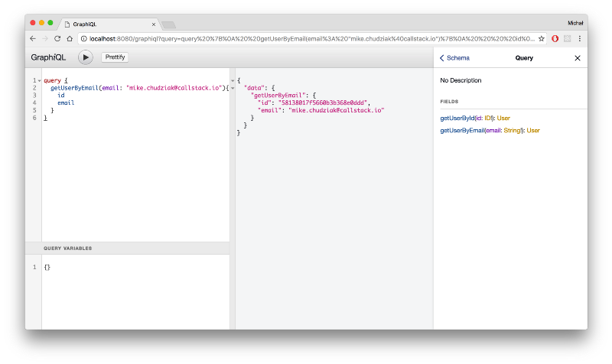The image size is (612, 364).
Task: Open the String type link
Action: (x=512, y=130)
